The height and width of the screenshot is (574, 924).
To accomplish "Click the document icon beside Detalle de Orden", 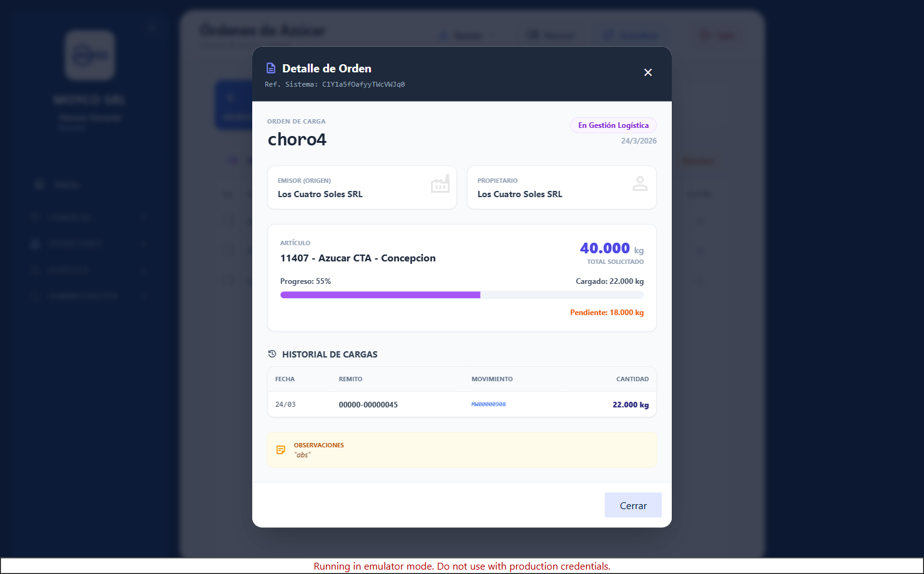I will click(271, 69).
